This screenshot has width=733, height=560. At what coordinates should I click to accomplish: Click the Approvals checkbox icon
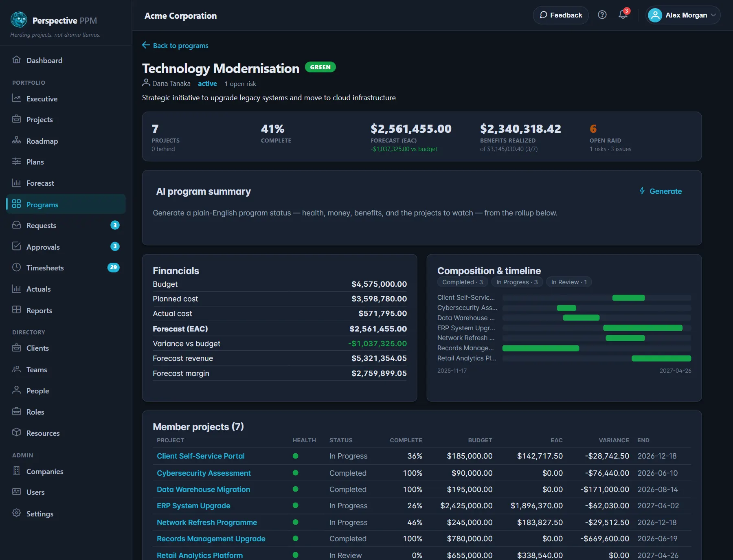click(16, 246)
